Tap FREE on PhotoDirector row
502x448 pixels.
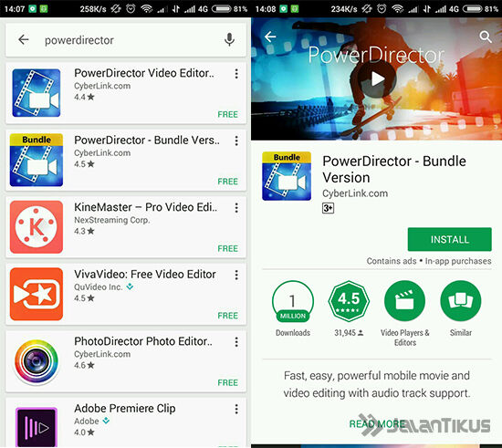click(227, 382)
